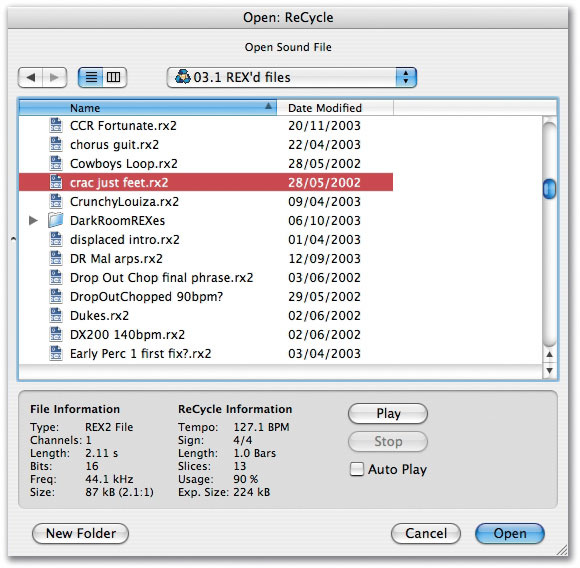Click the Exp. Size value 224 kB

click(x=252, y=492)
